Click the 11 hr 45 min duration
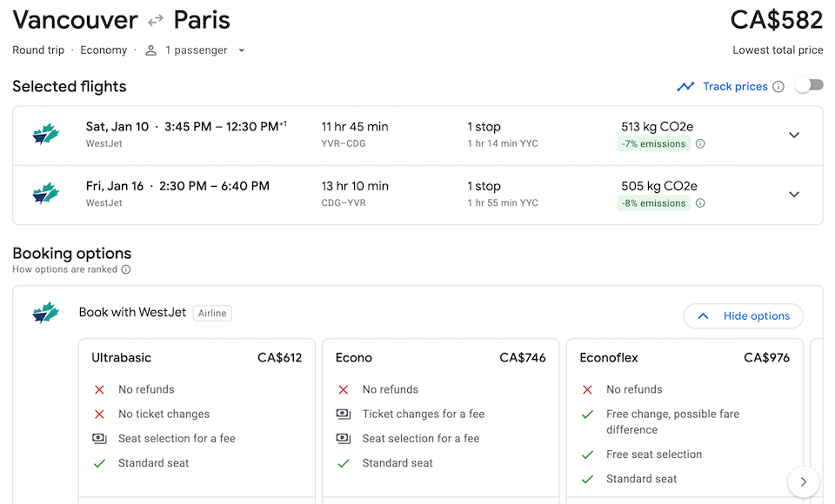The image size is (835, 504). coord(355,127)
